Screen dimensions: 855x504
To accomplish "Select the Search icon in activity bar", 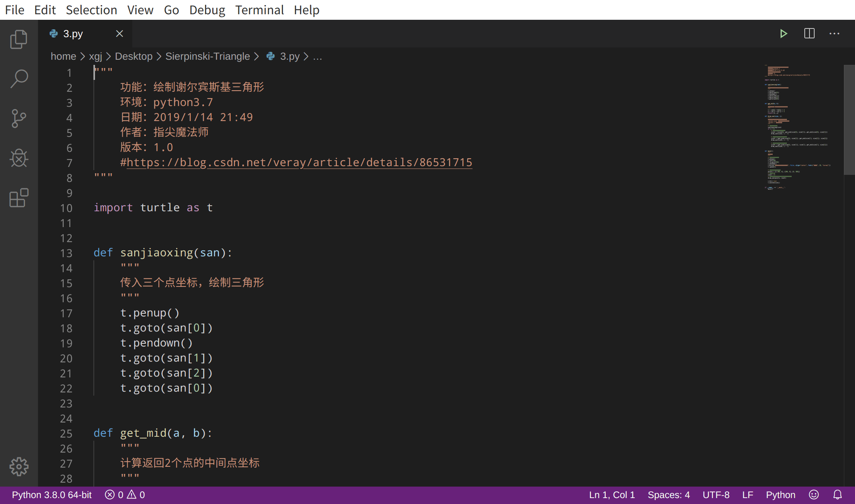I will [x=19, y=79].
